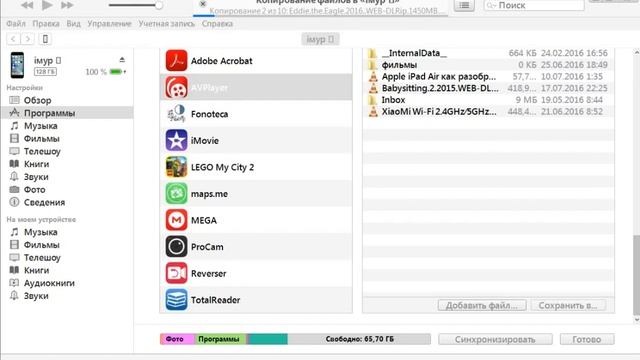Click the Добавить файл button
The width and height of the screenshot is (640, 360).
[482, 305]
